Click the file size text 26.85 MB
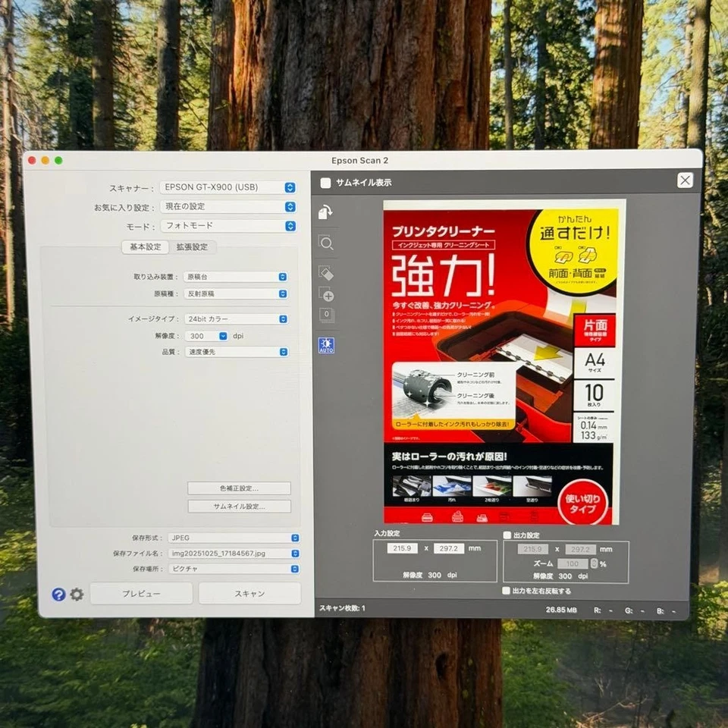 click(x=561, y=610)
